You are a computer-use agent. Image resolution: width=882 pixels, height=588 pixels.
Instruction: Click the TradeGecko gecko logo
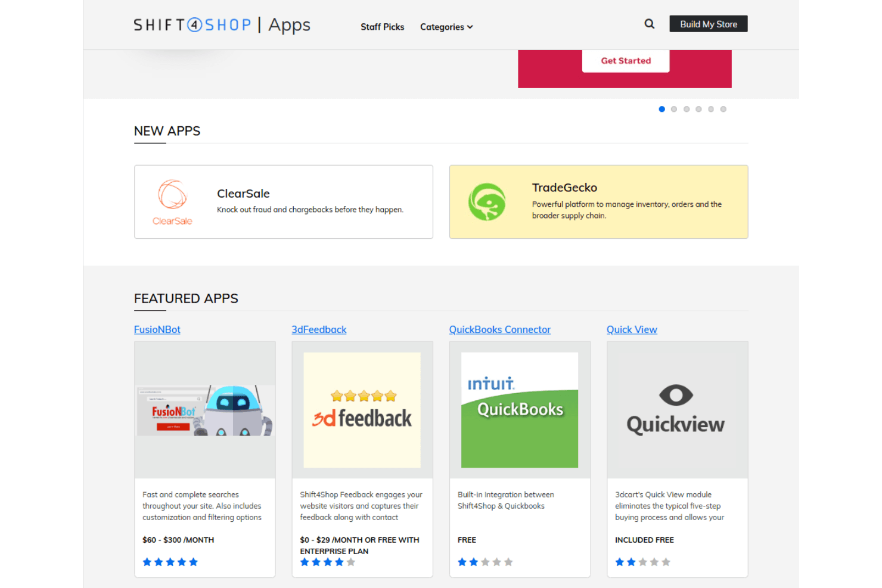[487, 202]
